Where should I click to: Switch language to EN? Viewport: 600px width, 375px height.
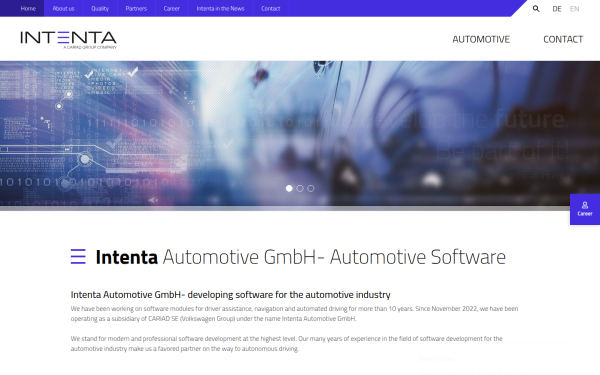(574, 9)
